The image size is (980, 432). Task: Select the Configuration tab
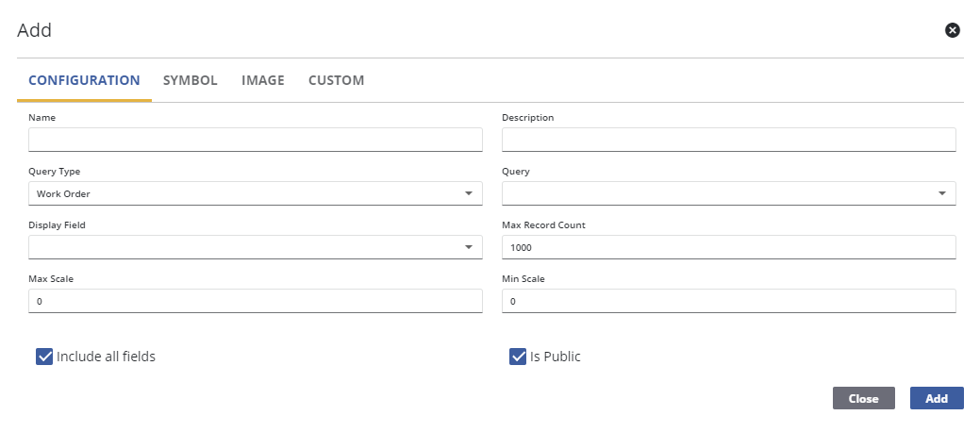pos(84,80)
